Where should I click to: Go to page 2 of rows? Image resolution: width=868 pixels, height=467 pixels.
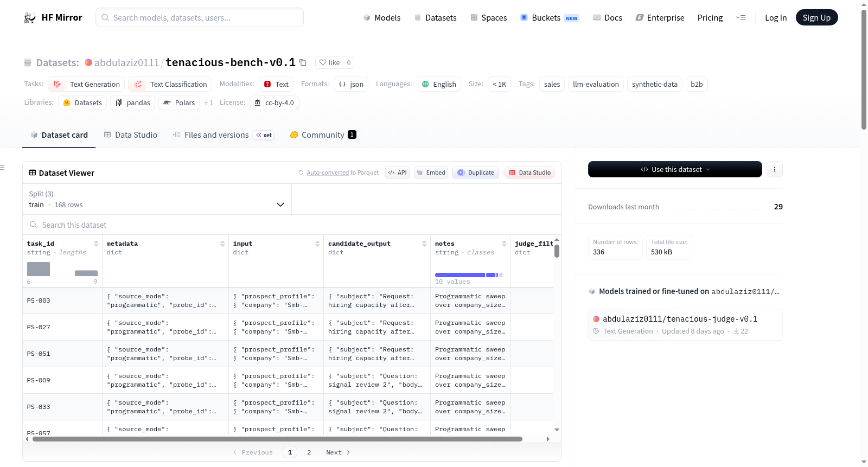[x=309, y=452]
